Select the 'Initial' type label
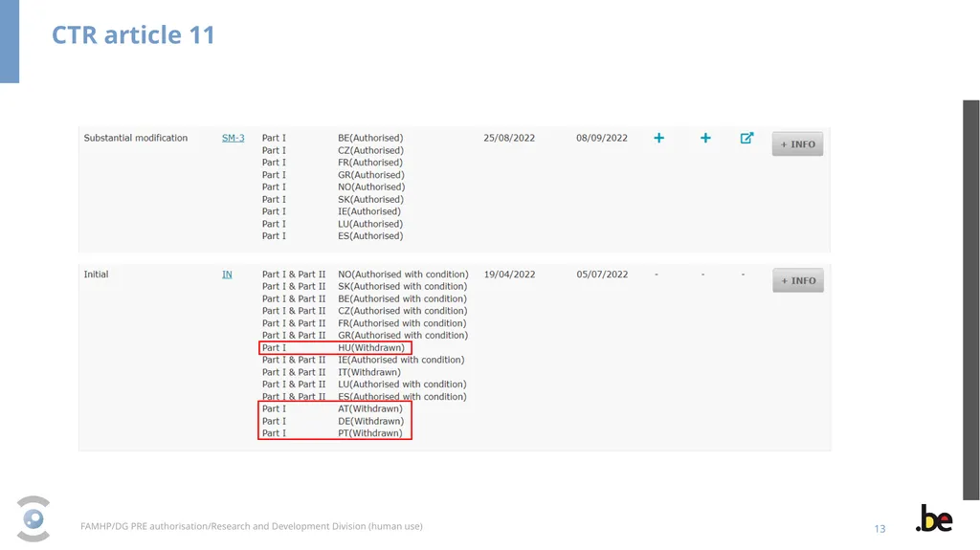This screenshot has width=980, height=550. (x=97, y=275)
